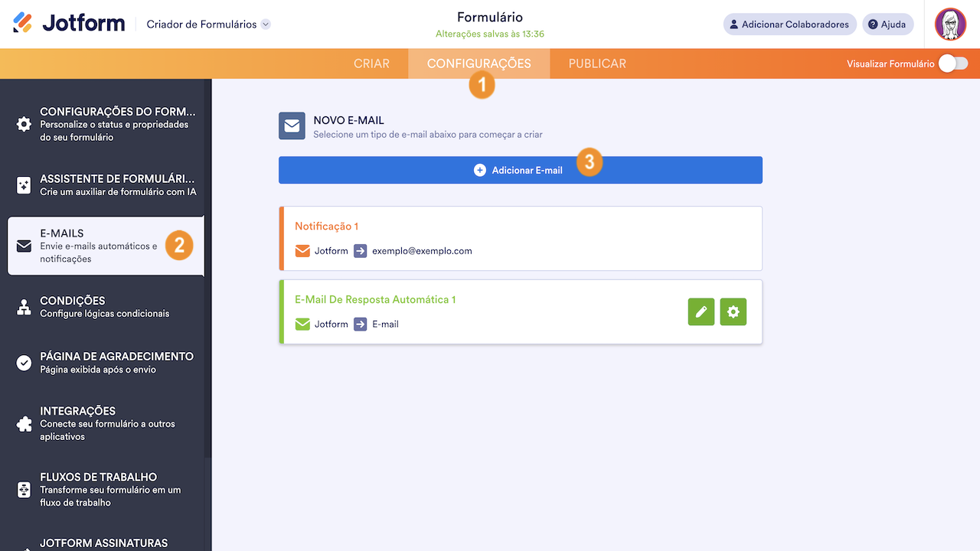This screenshot has height=551, width=980.
Task: Switch to the PUBLICAR tab
Action: (597, 64)
